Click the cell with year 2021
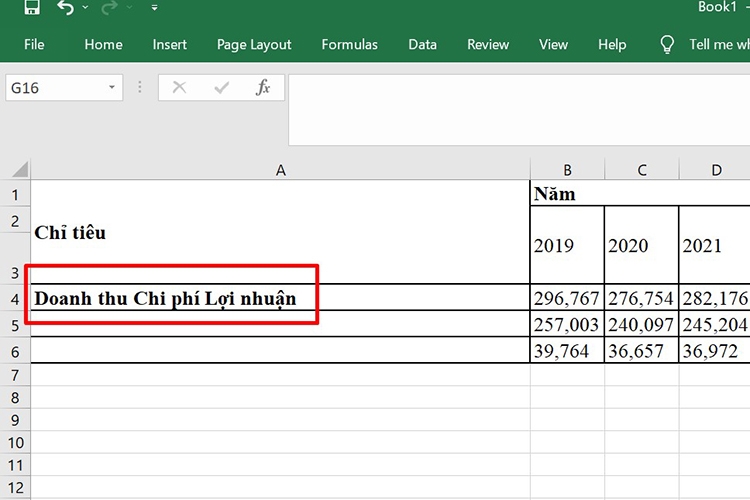 [x=715, y=245]
